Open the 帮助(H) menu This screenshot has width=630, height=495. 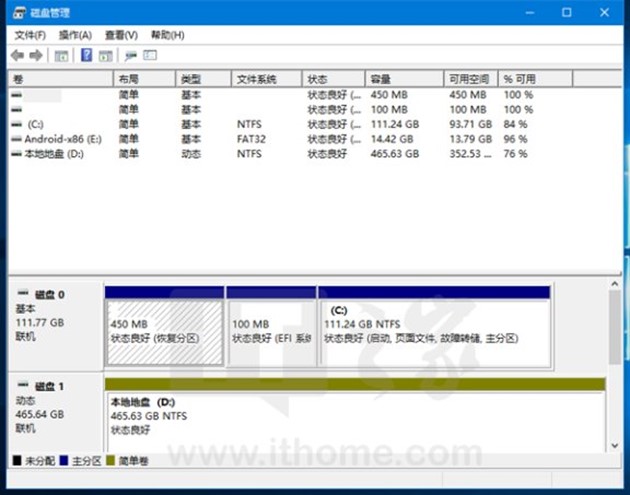(167, 35)
